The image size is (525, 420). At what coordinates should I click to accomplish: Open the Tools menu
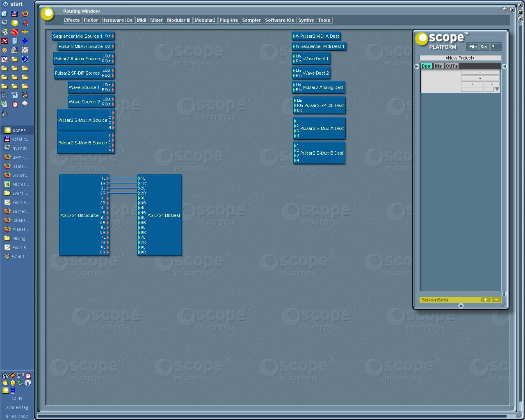point(324,20)
